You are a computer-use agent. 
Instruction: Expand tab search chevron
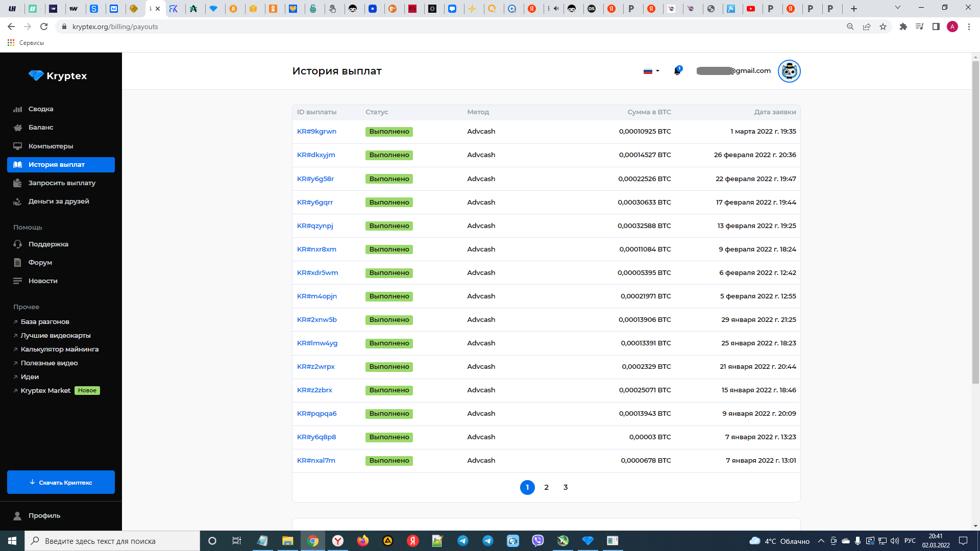(897, 8)
